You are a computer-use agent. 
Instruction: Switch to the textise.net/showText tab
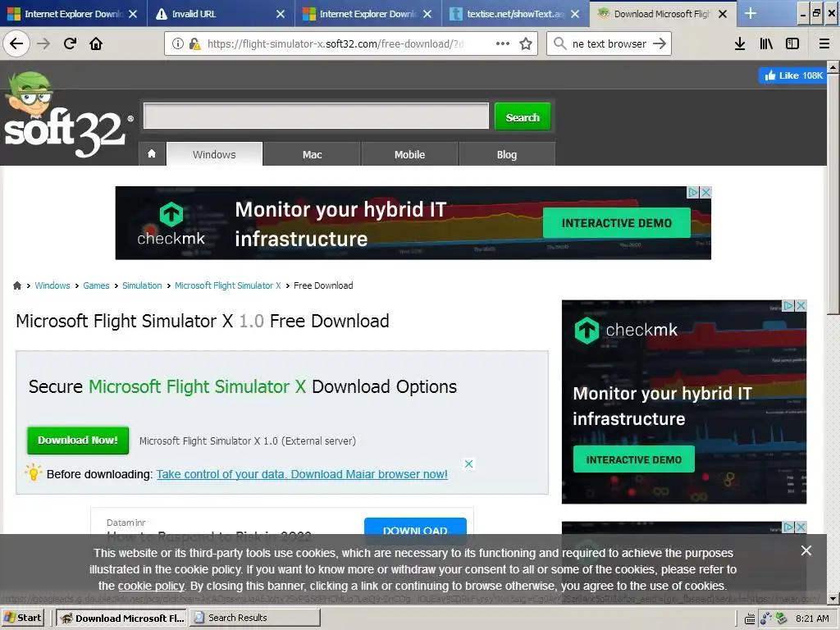pos(515,14)
